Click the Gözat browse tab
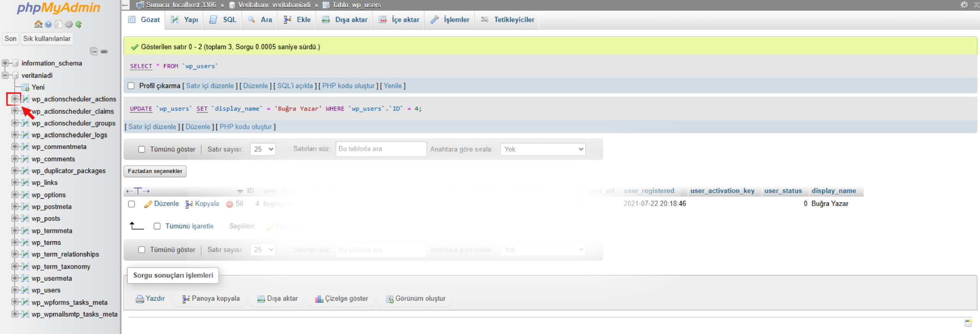The width and height of the screenshot is (980, 334). 144,20
